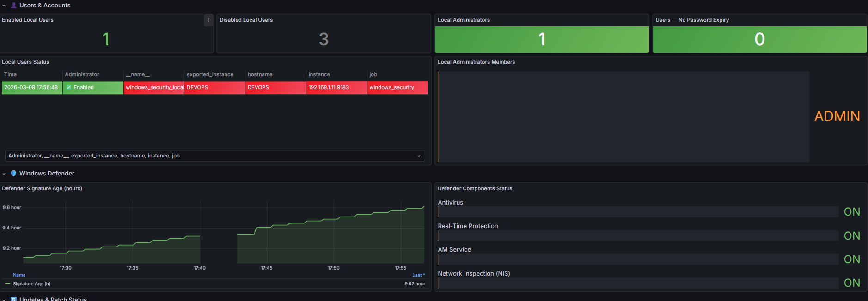Click the 192.168.1.11:9183 instance cell
Viewport: 868px width, 301px height.
(x=329, y=87)
